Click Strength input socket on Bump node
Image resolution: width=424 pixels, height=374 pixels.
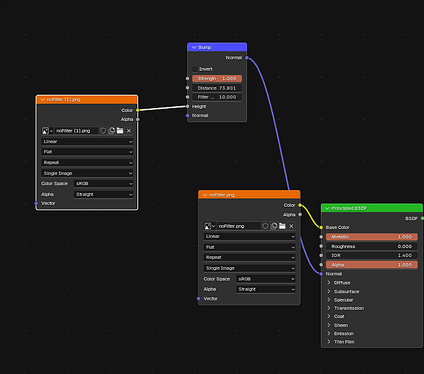click(187, 79)
